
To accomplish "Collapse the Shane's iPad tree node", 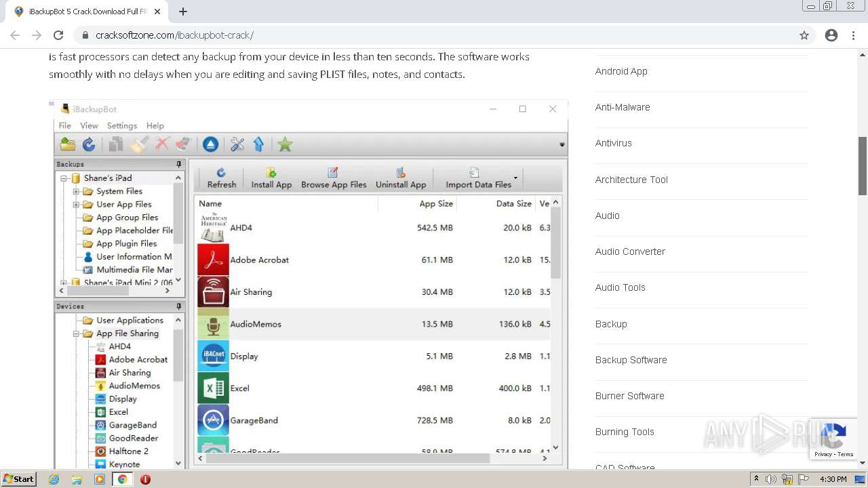I will coord(64,179).
